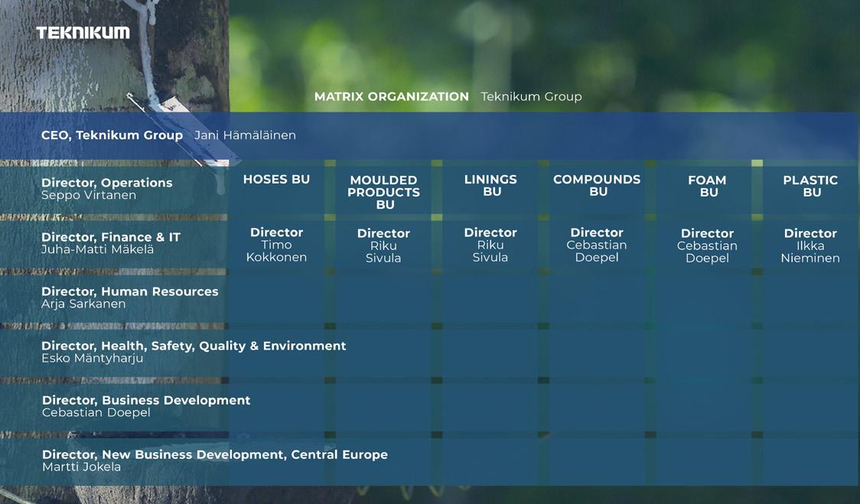Select Director Cebastian Doepel under Foam BU
Image resolution: width=860 pixels, height=504 pixels.
pos(708,245)
